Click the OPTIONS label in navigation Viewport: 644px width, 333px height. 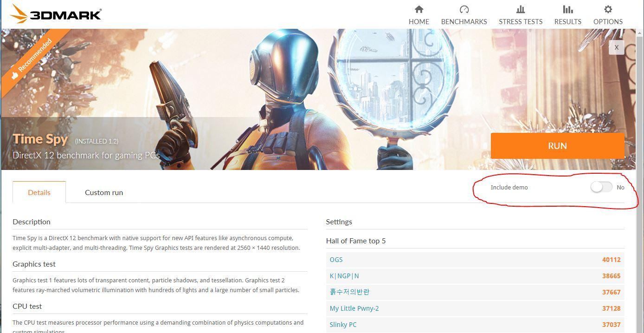[x=608, y=22]
